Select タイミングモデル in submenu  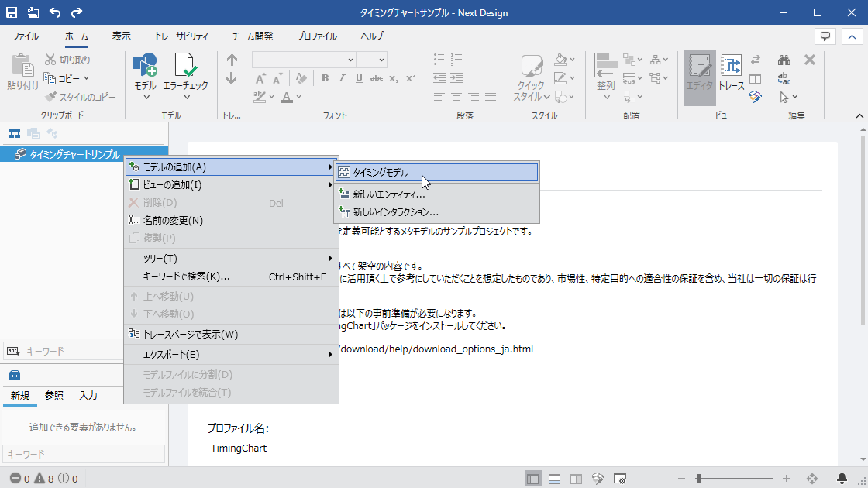(437, 173)
